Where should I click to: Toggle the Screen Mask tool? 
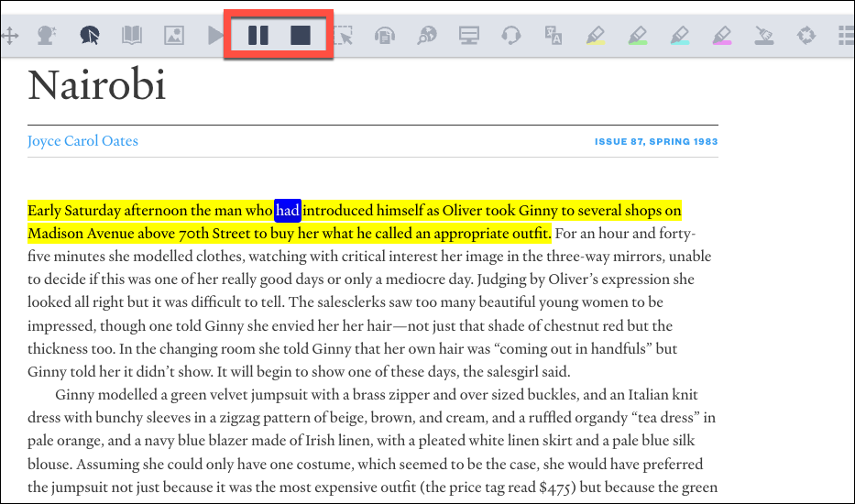pyautogui.click(x=469, y=36)
